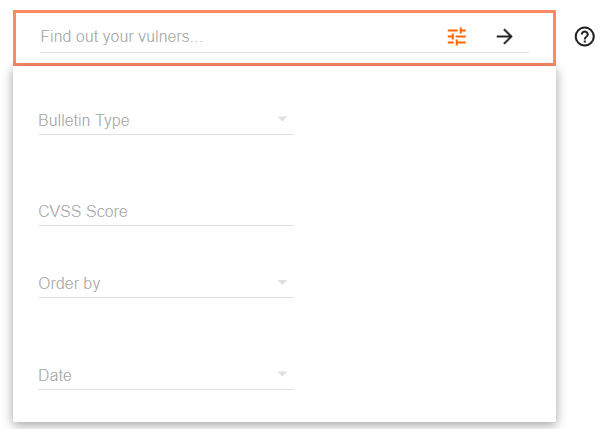Hide the filter panel using the orange sliders icon

click(457, 37)
